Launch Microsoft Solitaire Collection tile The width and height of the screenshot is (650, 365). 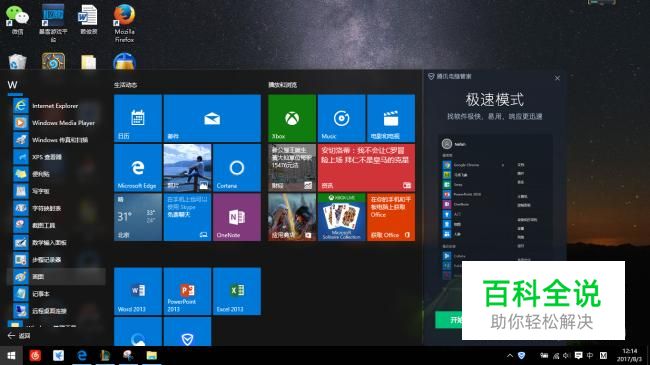[x=342, y=217]
